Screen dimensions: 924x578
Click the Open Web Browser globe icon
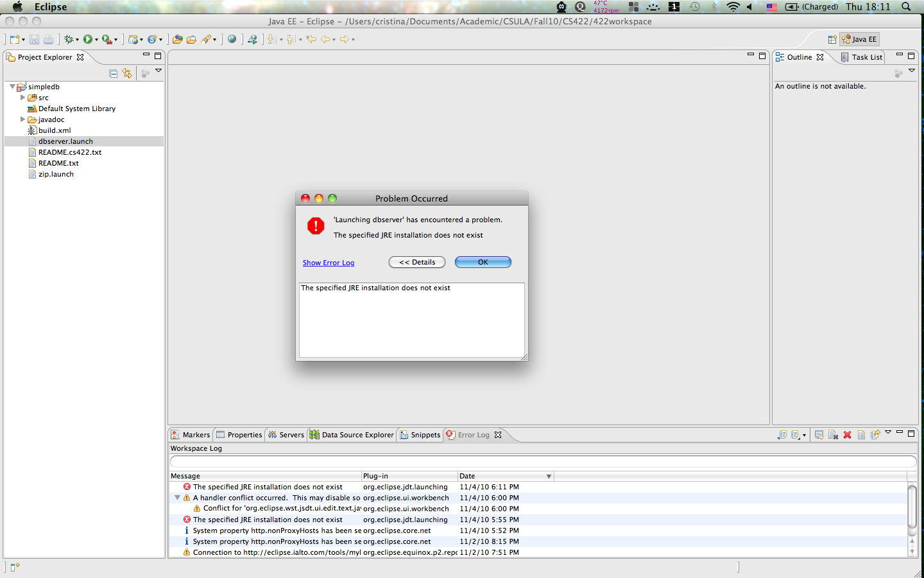232,39
